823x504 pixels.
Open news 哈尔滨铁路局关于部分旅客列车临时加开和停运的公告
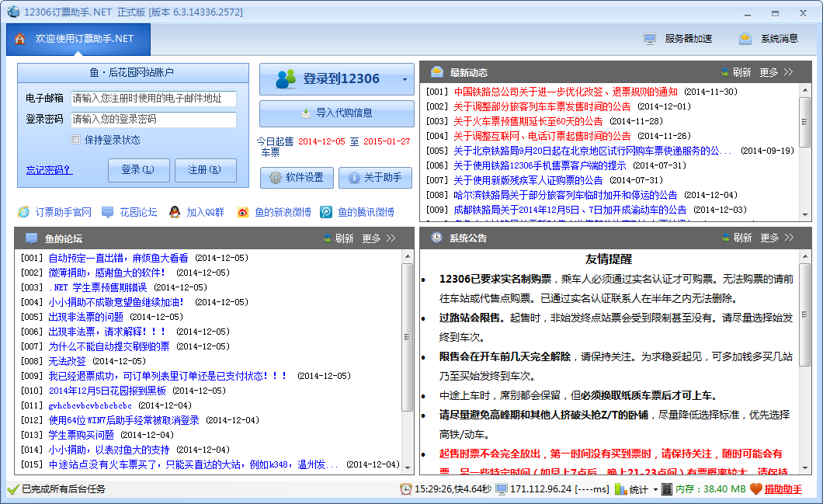(x=565, y=195)
